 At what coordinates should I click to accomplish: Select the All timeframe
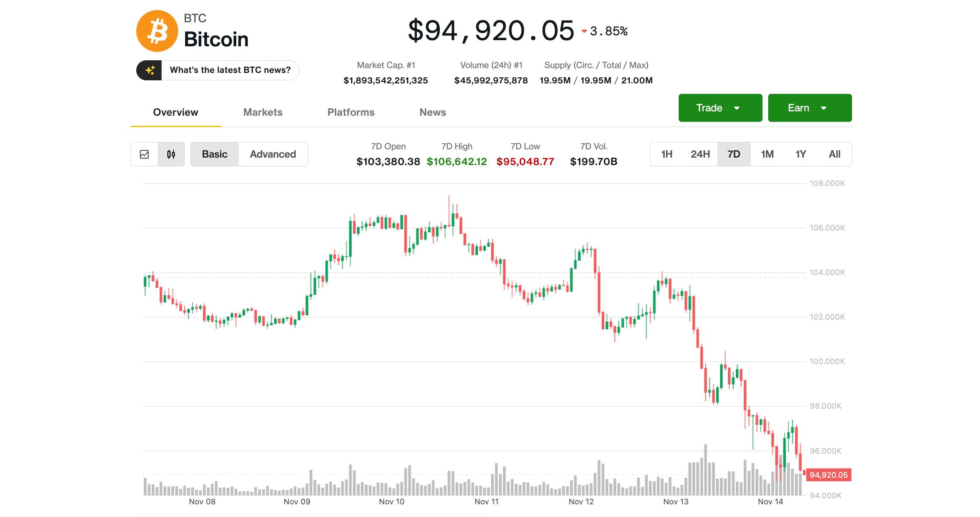pos(834,154)
